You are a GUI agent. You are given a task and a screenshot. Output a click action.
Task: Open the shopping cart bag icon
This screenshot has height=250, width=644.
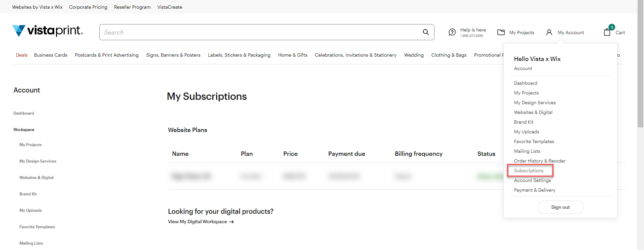(x=607, y=32)
